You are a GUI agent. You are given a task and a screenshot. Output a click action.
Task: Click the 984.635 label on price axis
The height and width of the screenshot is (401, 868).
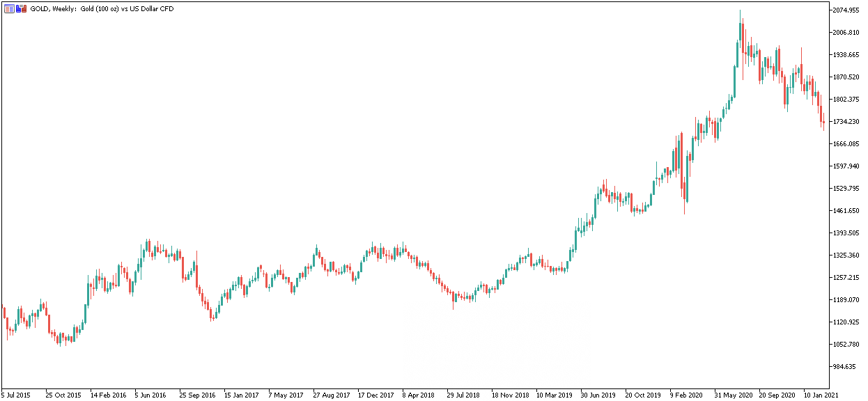845,367
